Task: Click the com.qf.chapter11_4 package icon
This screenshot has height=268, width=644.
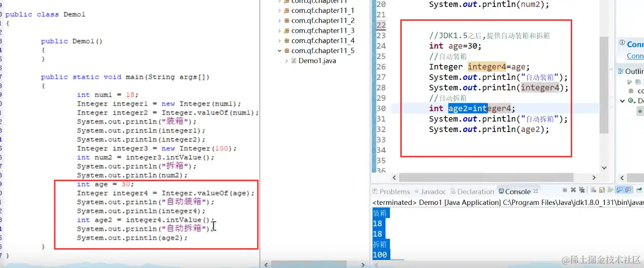Action: tap(286, 41)
